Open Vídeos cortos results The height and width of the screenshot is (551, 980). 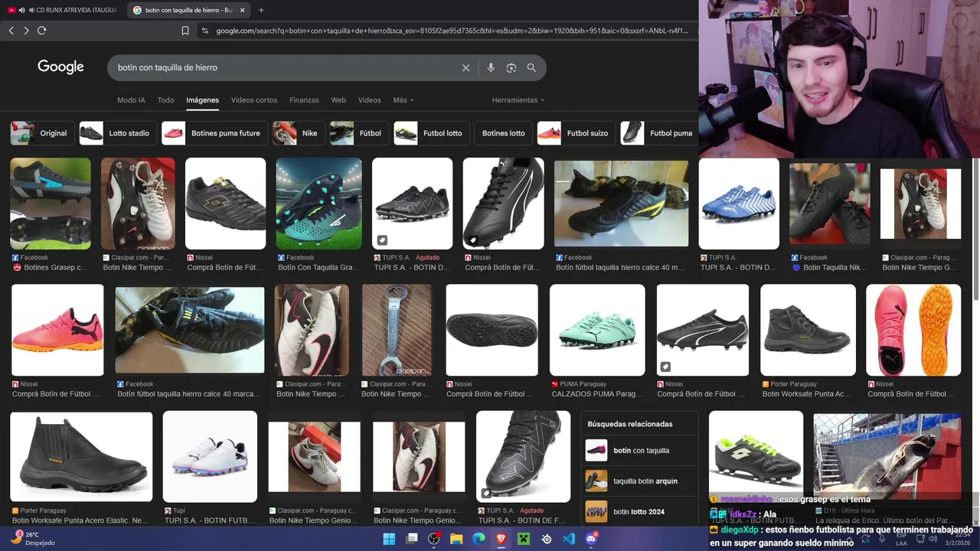pyautogui.click(x=254, y=100)
